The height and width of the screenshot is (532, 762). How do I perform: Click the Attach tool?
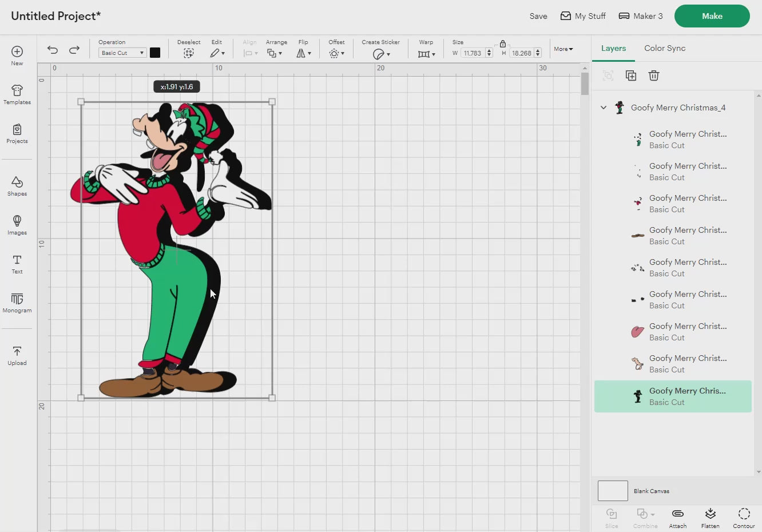(678, 518)
